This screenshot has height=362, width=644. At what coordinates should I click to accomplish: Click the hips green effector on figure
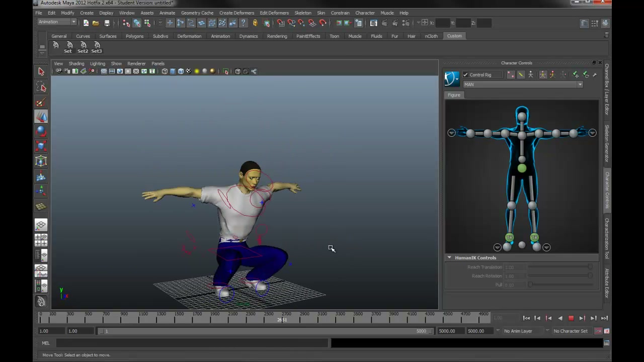coord(522,169)
